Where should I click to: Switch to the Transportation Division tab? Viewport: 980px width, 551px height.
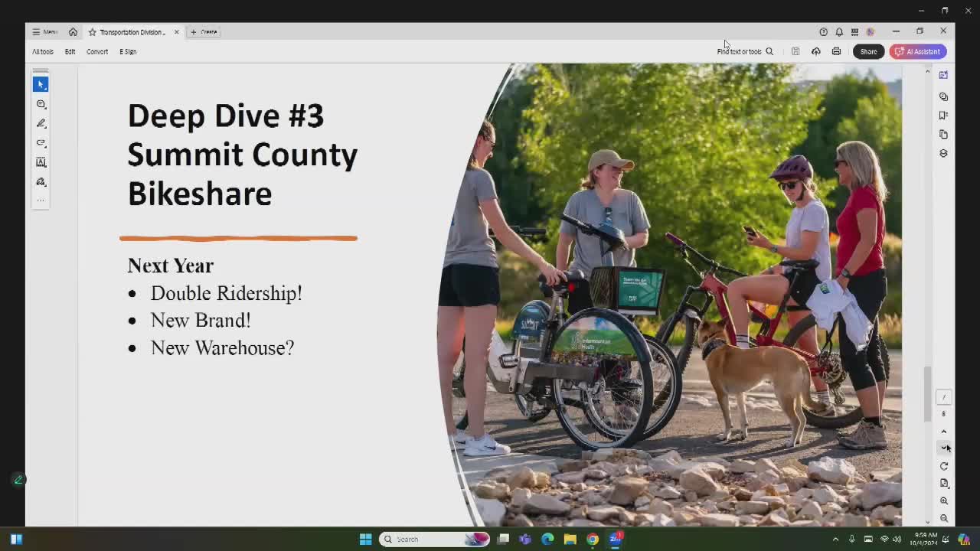(x=133, y=32)
